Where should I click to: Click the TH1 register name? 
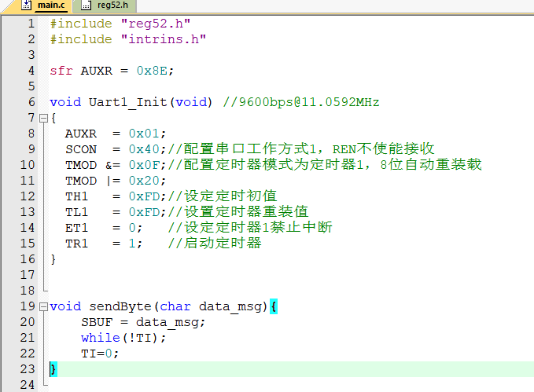77,196
